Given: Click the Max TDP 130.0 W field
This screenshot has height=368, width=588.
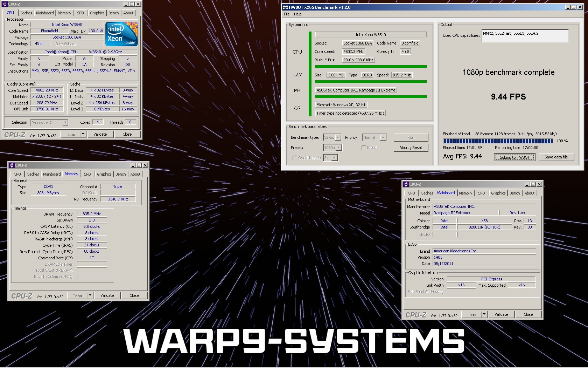Looking at the screenshot, I should click(x=96, y=31).
